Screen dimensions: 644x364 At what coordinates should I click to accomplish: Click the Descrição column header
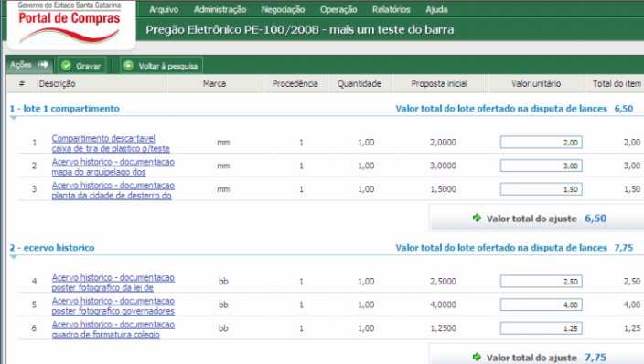pyautogui.click(x=57, y=83)
